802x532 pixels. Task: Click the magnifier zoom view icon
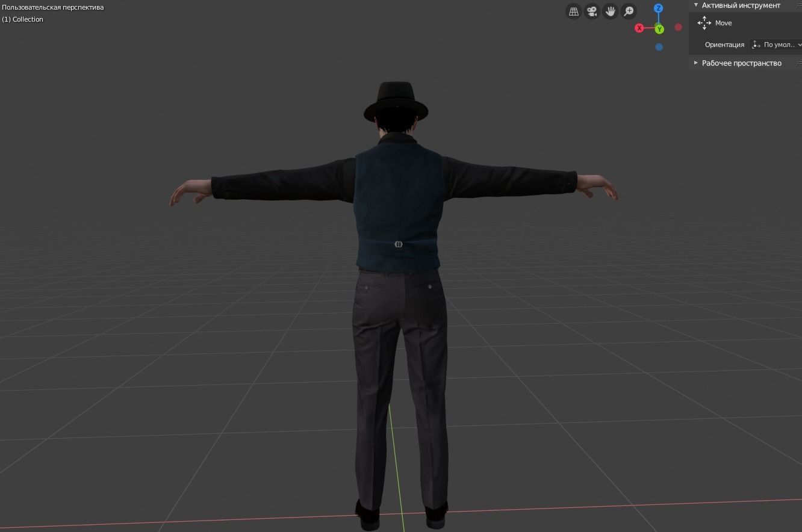[x=629, y=11]
